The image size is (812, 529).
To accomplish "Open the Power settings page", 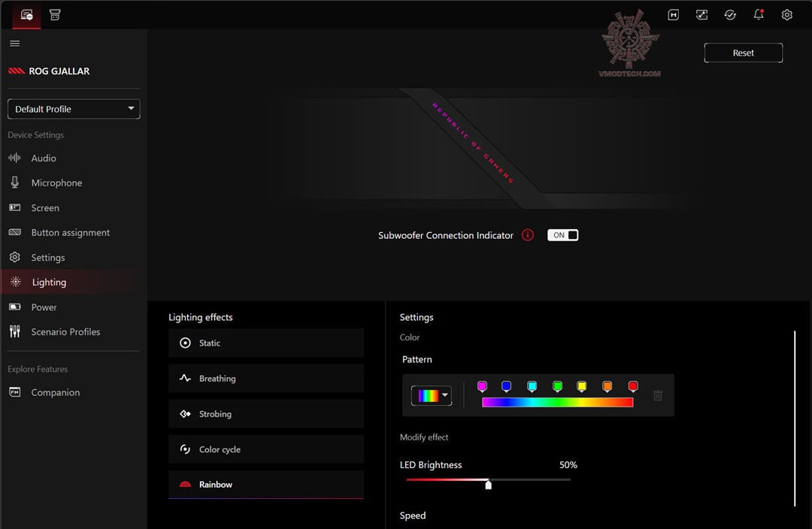I will pos(74,307).
